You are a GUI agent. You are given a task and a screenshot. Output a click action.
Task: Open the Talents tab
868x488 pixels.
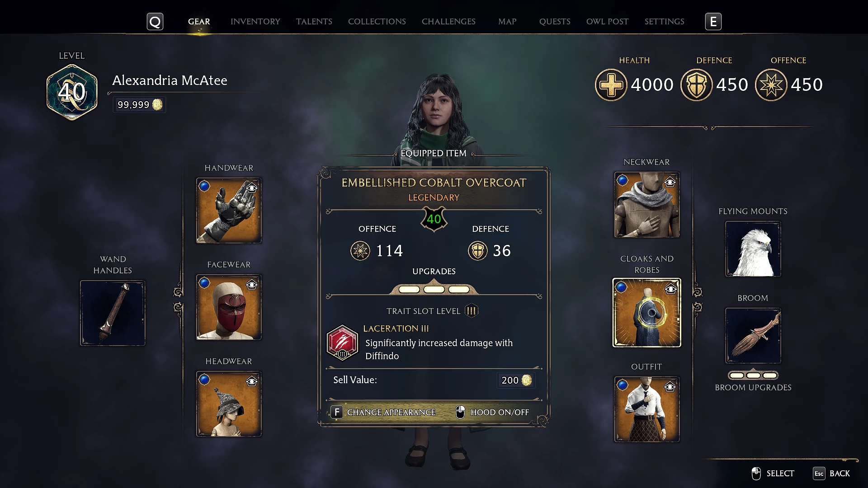(314, 22)
